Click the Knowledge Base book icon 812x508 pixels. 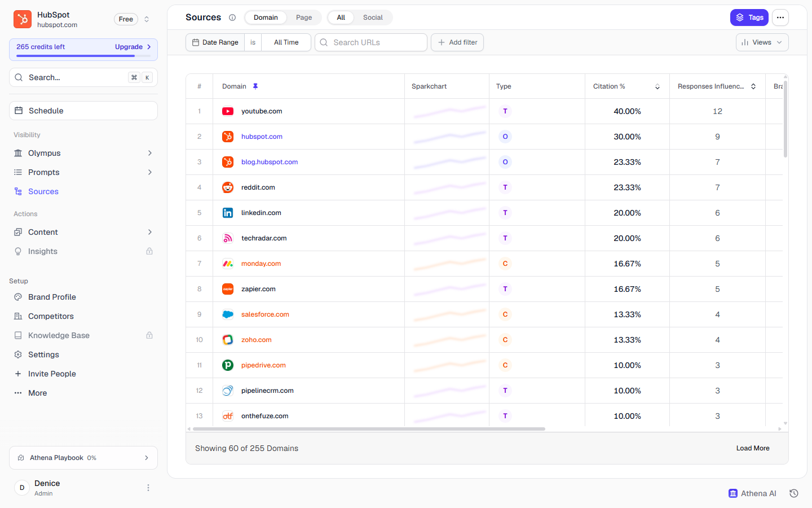(18, 335)
